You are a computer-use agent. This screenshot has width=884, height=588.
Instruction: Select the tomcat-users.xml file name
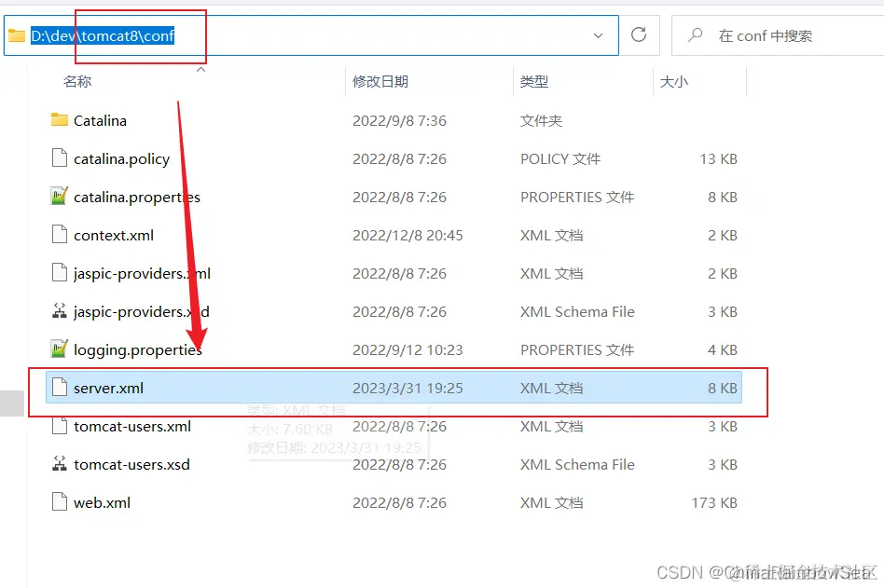point(131,427)
